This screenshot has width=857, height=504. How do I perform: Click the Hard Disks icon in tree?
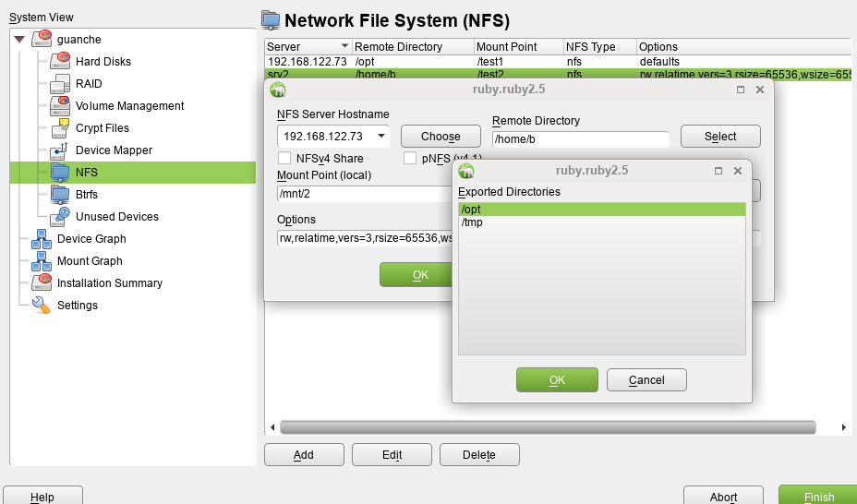coord(60,62)
